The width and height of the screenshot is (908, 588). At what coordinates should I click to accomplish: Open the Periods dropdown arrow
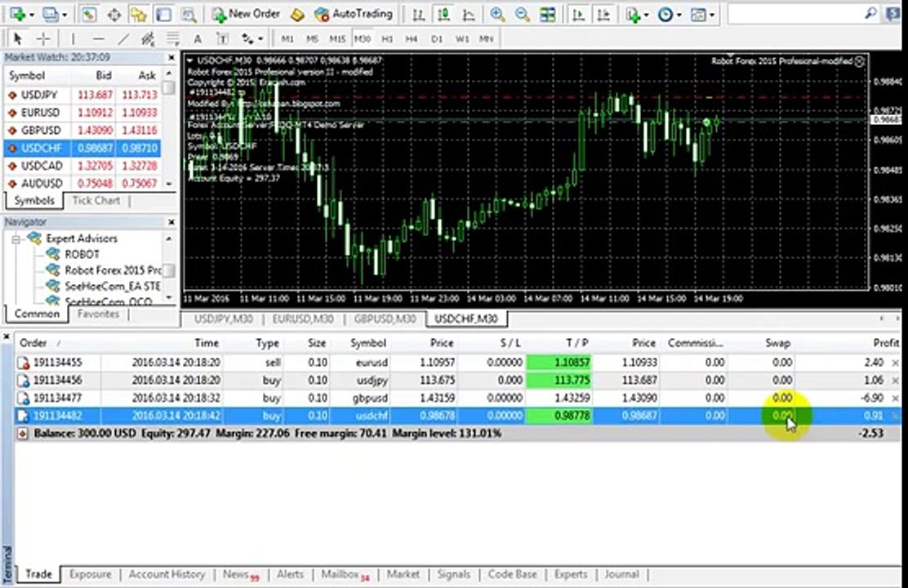point(679,15)
